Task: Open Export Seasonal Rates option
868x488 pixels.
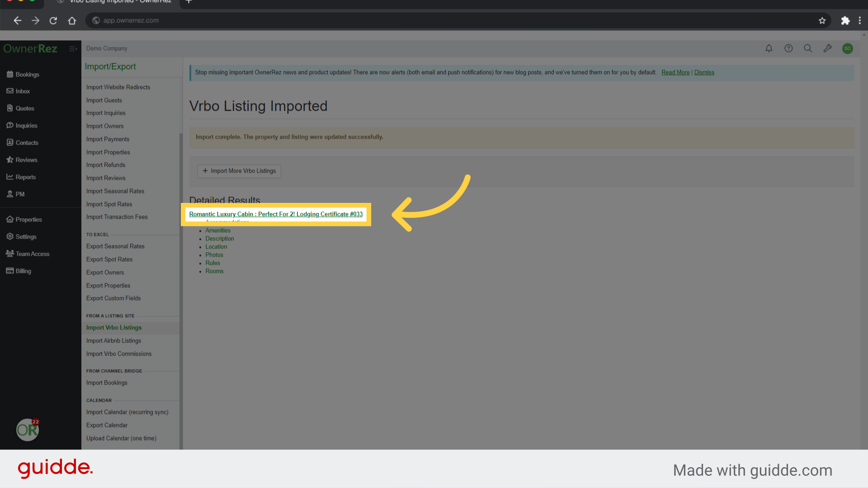Action: point(115,246)
